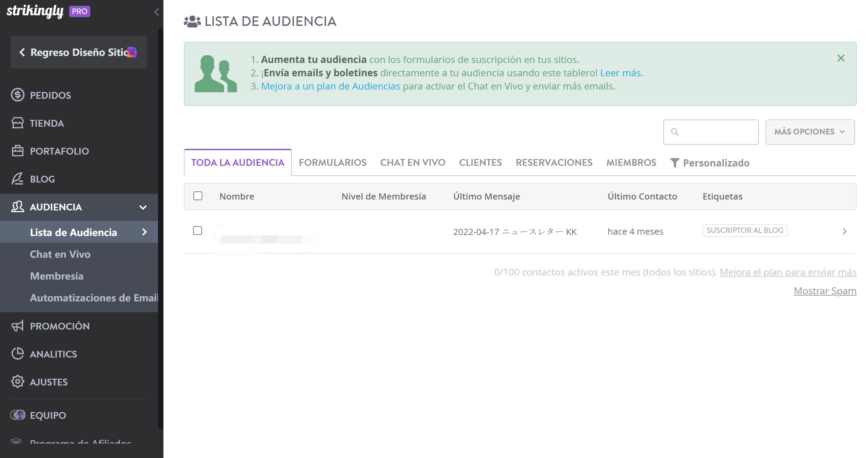
Task: Open the Clientes tab
Action: point(480,162)
